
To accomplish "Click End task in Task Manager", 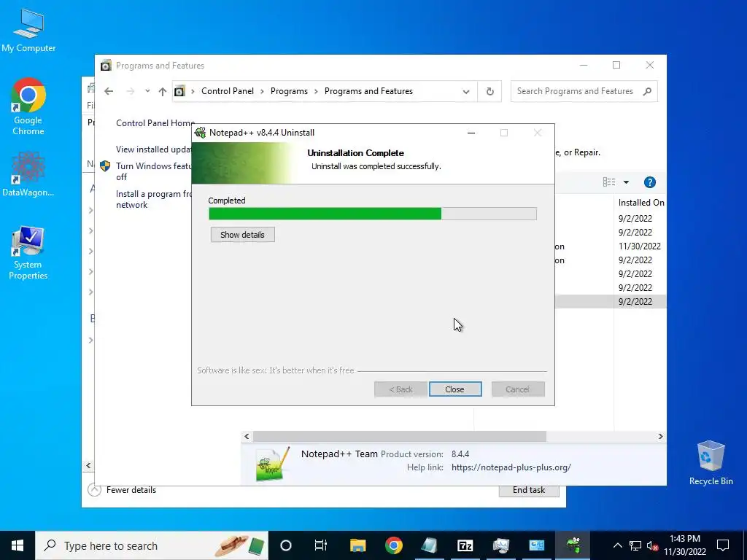I will [x=529, y=490].
